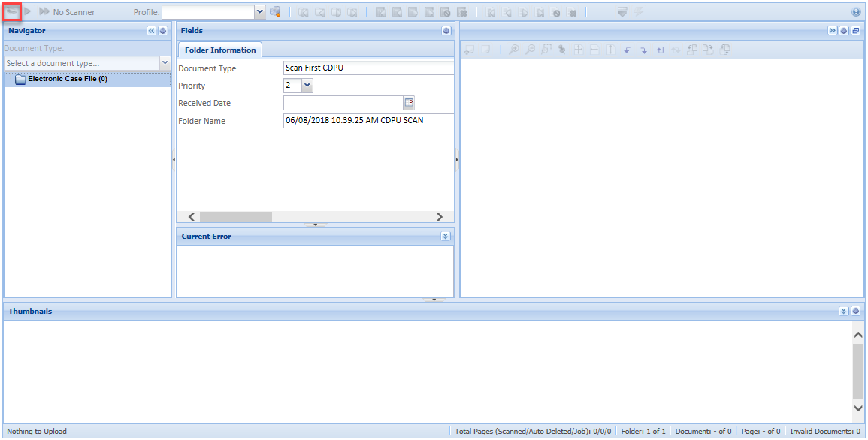Click the Fields panel horizontal scrollbar thumb
Viewport: 868px width, 440px height.
click(x=235, y=217)
